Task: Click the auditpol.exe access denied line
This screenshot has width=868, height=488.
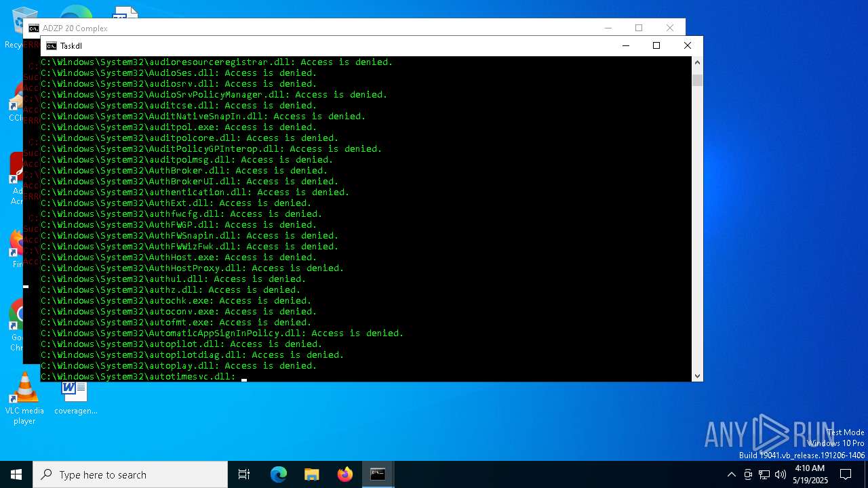Action: pos(179,127)
